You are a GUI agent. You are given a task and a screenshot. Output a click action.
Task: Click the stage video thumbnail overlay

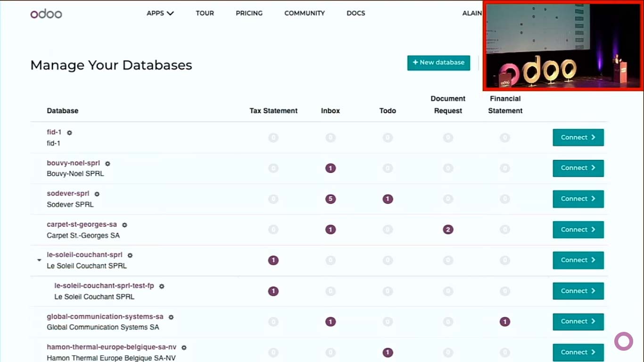pos(563,45)
